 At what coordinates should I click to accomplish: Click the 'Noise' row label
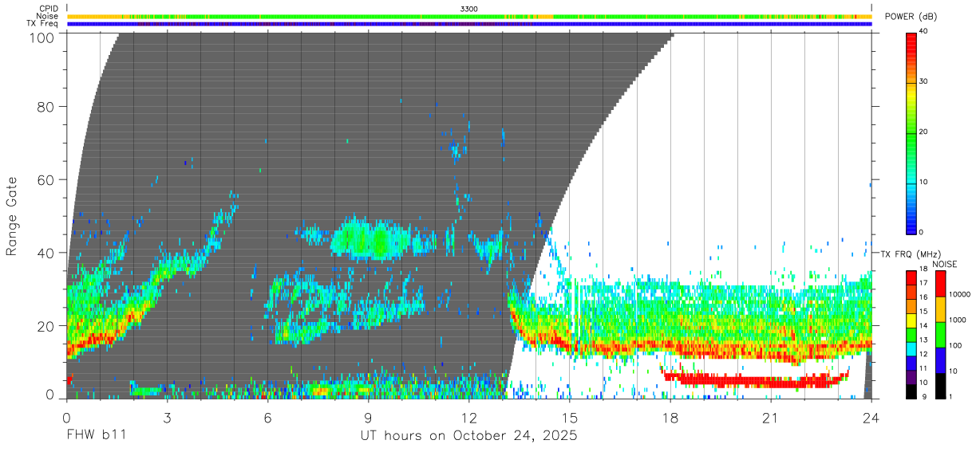[47, 16]
